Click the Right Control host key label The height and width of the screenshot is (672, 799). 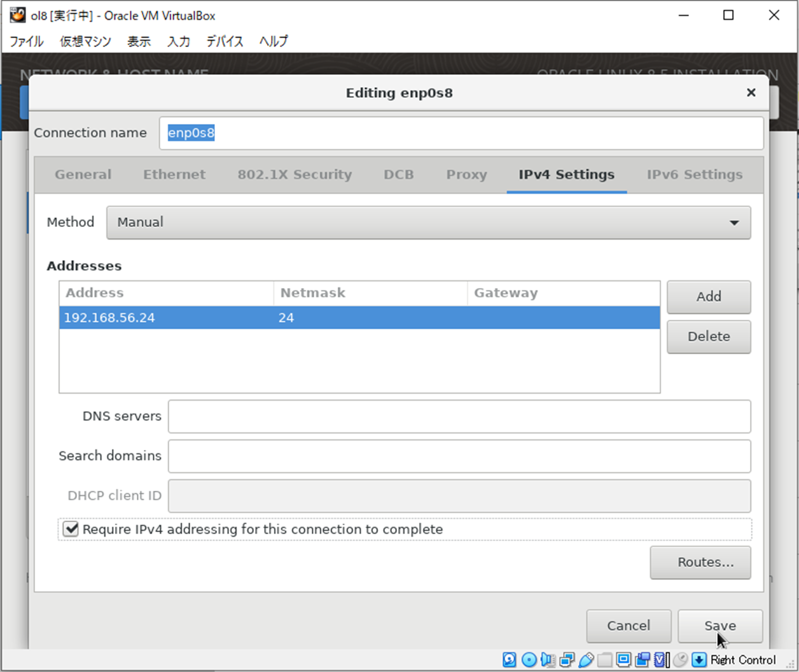[743, 660]
